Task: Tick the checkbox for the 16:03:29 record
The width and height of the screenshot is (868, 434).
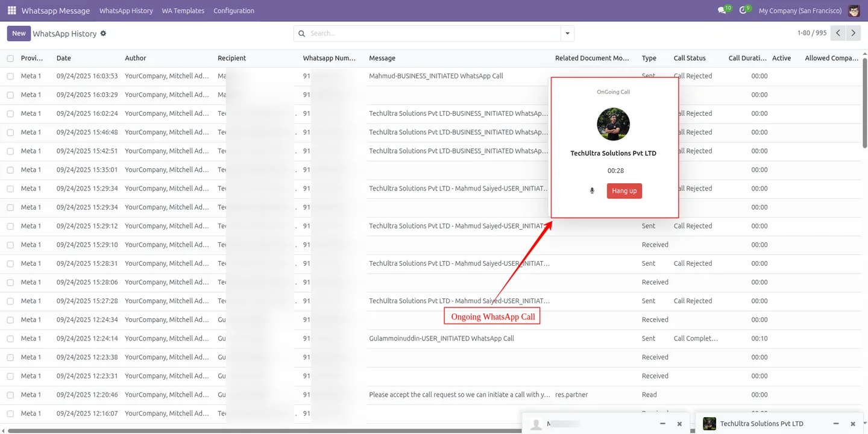Action: [10, 95]
